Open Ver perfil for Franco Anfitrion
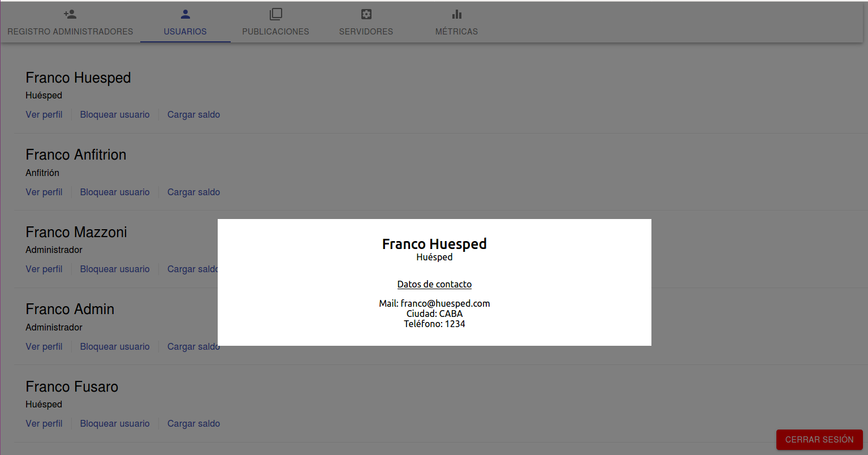The height and width of the screenshot is (455, 868). point(44,192)
